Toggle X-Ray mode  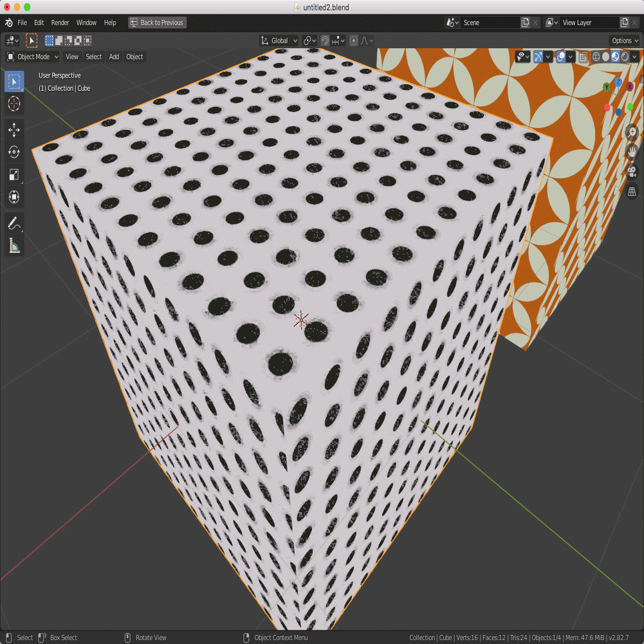(x=584, y=57)
